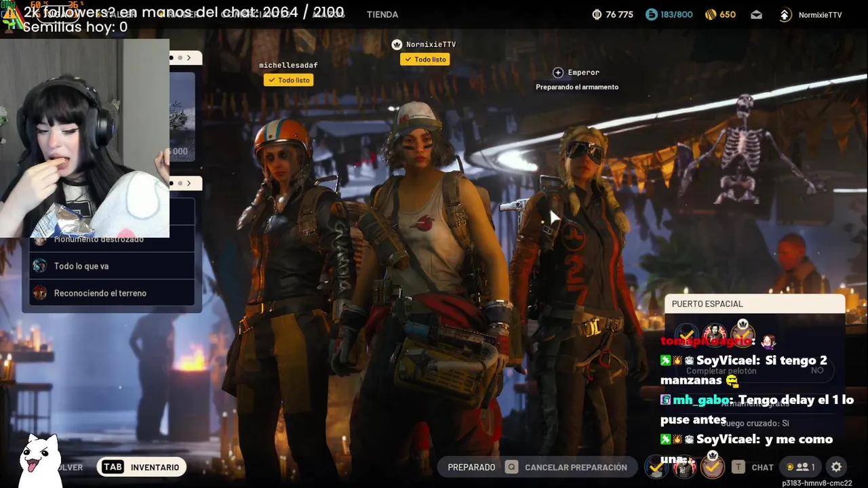Screen dimensions: 868x488
Task: Click CANCELAR PREPARACIÓN
Action: point(576,468)
